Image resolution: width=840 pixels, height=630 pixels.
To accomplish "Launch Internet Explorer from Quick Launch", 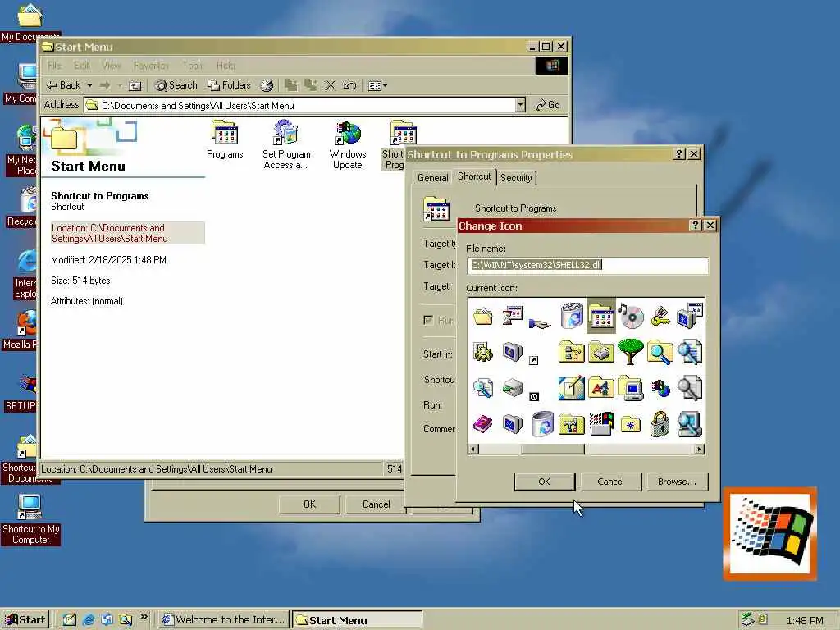I will [89, 620].
